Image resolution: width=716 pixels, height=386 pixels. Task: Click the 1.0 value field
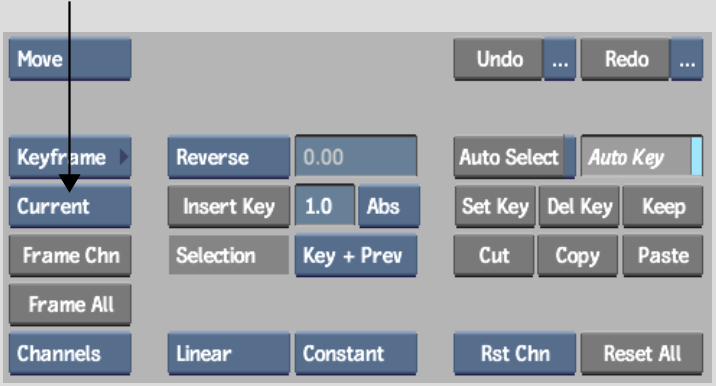point(325,205)
